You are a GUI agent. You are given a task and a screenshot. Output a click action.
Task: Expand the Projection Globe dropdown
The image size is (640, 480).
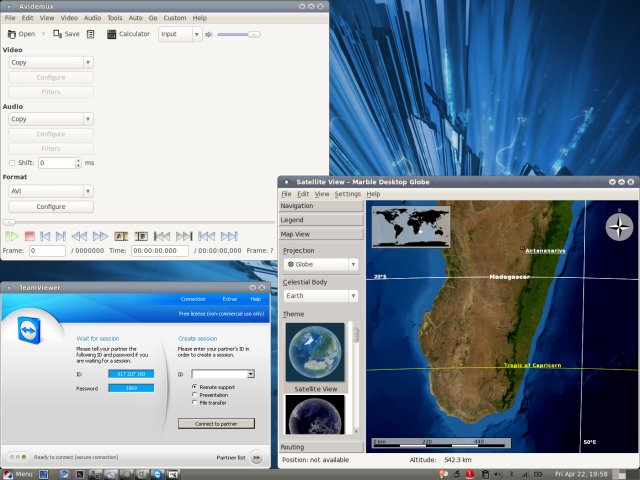point(320,264)
